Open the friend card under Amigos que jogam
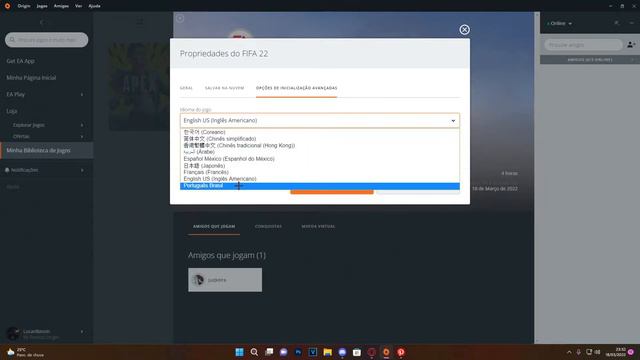Image resolution: width=640 pixels, height=360 pixels. [225, 280]
